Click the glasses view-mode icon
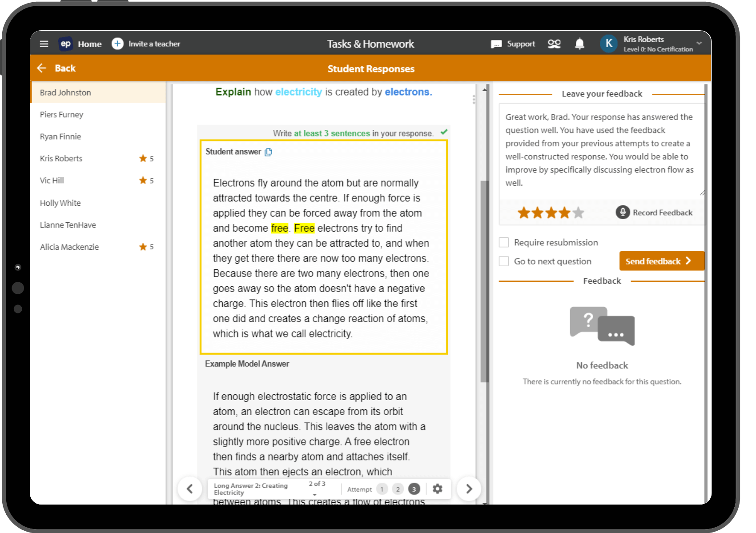This screenshot has width=756, height=533. [x=554, y=44]
